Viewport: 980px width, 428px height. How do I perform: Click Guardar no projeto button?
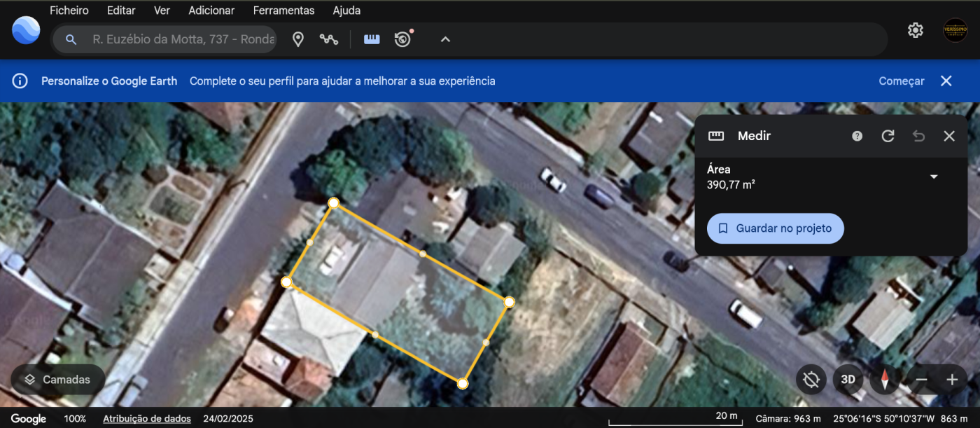click(x=775, y=228)
